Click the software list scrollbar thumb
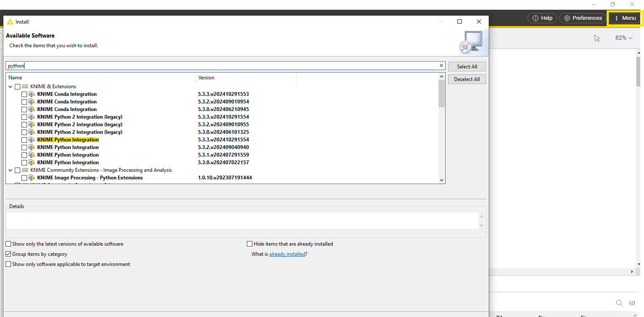 pyautogui.click(x=441, y=93)
